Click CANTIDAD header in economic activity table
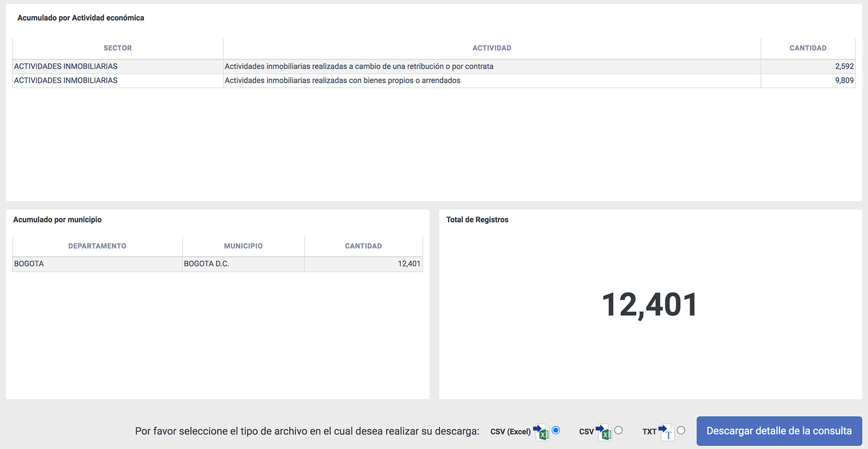This screenshot has height=449, width=868. tap(808, 48)
